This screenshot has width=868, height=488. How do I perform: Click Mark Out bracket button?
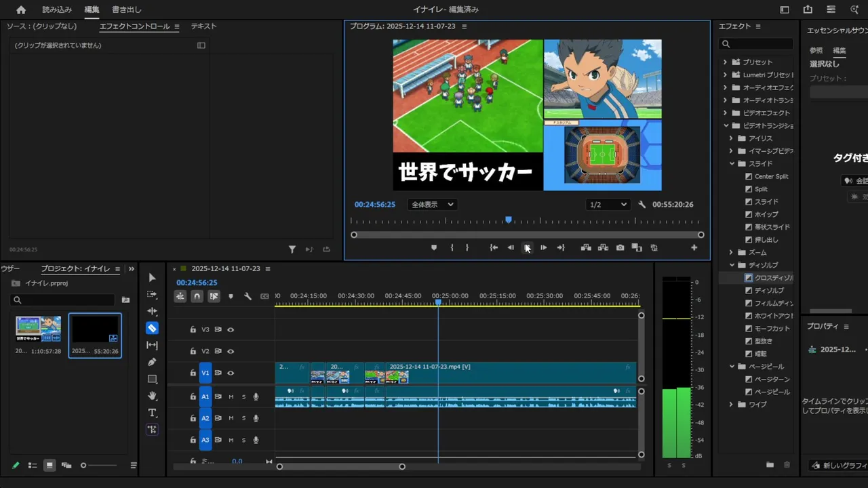[x=467, y=248]
